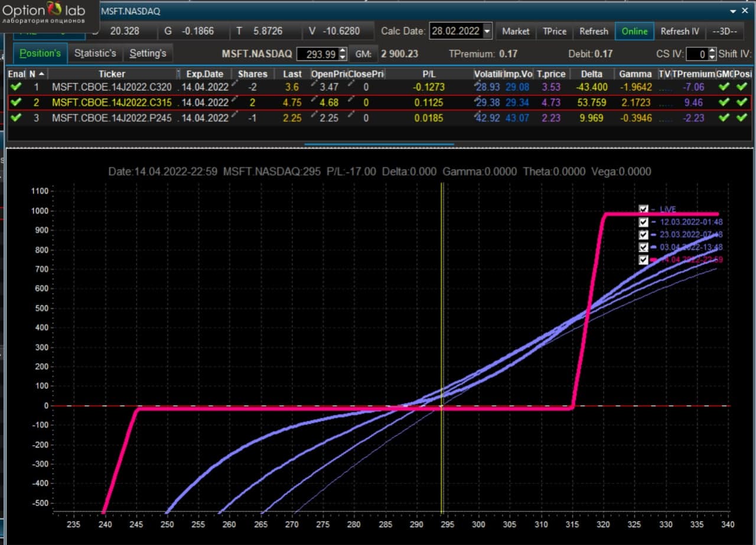Toggle the 23.03.2022-07:48 curve checkbox

click(x=644, y=235)
